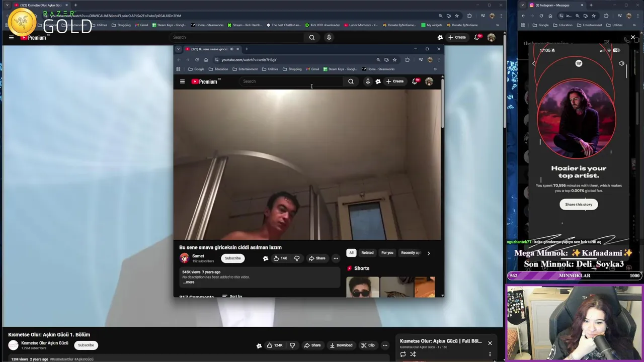Open the Education bookmark folder in front window
644x362 pixels.
click(218, 69)
